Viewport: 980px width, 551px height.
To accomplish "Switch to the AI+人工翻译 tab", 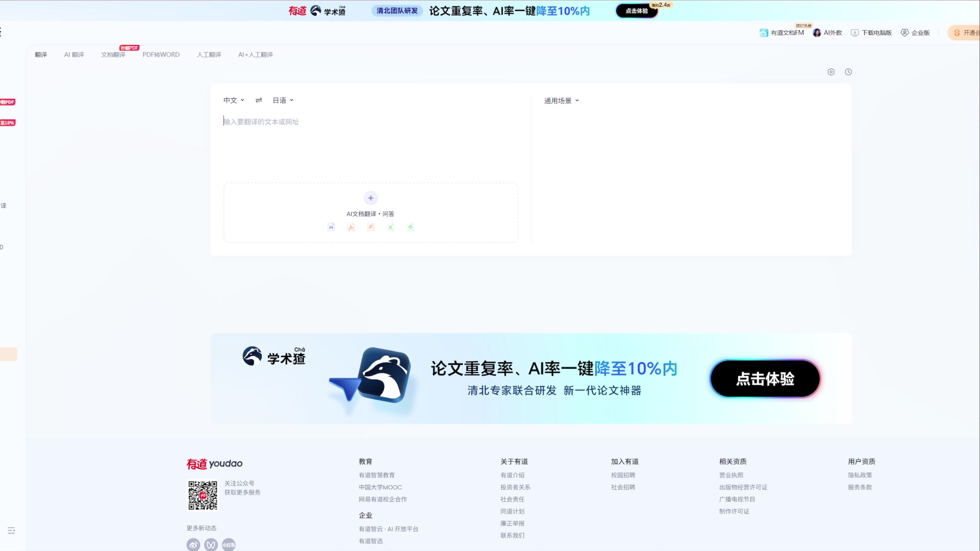I will click(x=256, y=55).
